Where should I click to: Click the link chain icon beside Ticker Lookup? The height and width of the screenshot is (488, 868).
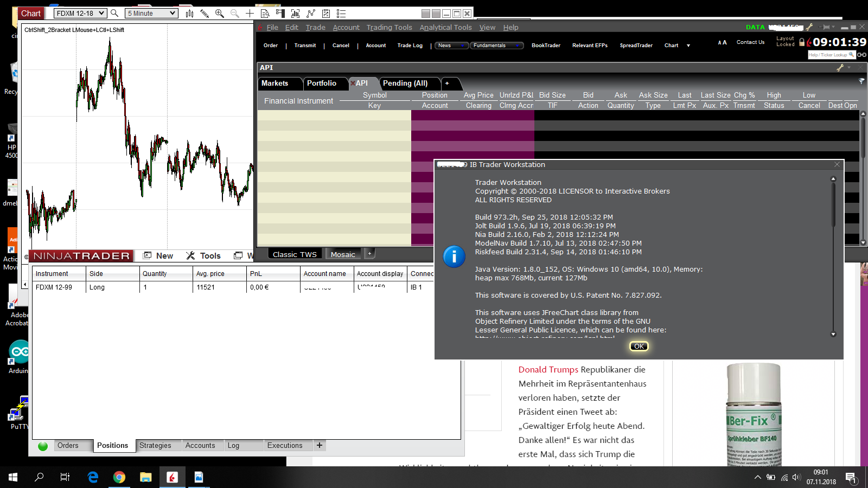[862, 55]
